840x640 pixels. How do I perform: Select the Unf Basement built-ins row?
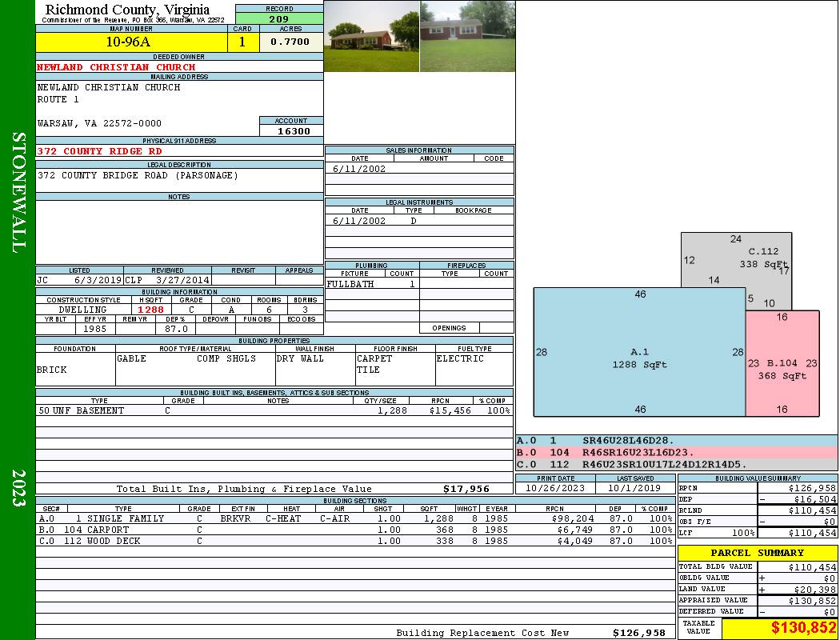274,410
